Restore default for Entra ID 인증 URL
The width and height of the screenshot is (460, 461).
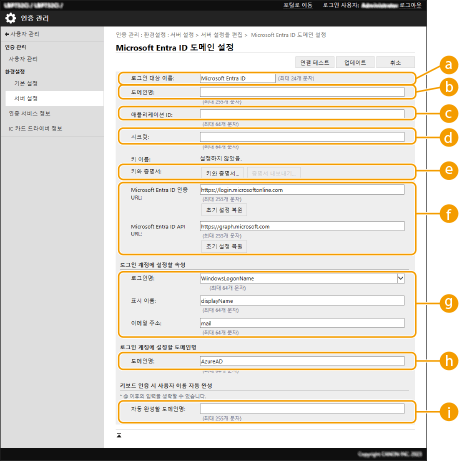point(224,210)
